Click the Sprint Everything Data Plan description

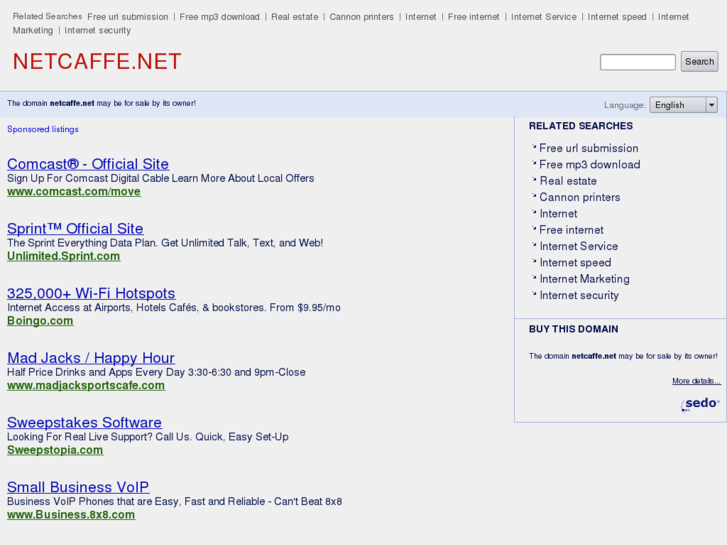(x=165, y=243)
